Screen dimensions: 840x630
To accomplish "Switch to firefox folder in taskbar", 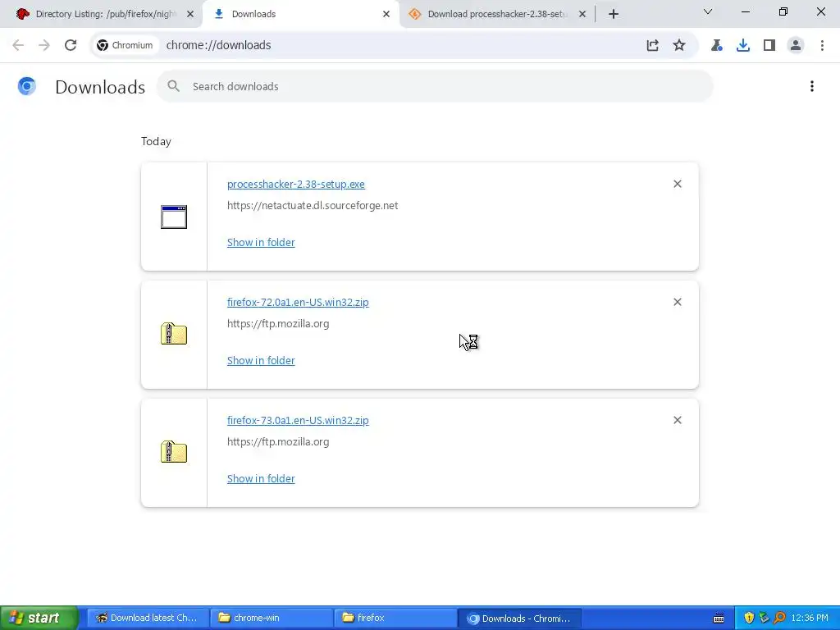I will tap(395, 618).
